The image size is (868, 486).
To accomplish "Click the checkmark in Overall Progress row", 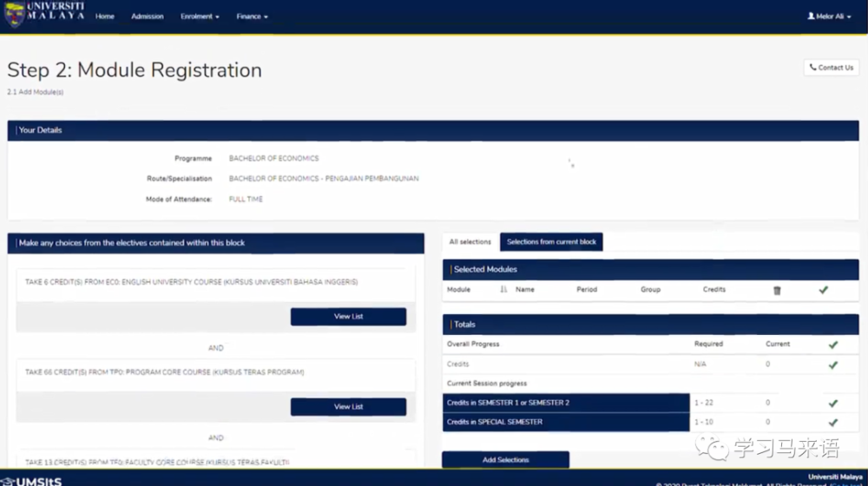I will point(832,345).
